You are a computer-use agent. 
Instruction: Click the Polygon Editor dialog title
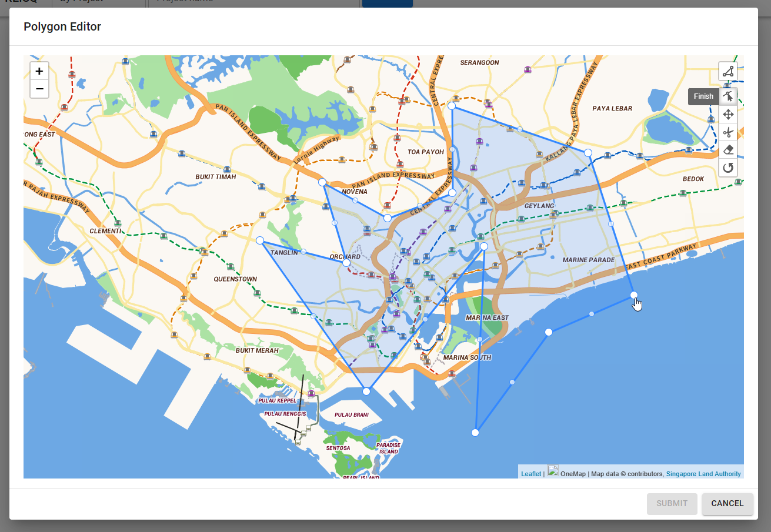click(62, 27)
